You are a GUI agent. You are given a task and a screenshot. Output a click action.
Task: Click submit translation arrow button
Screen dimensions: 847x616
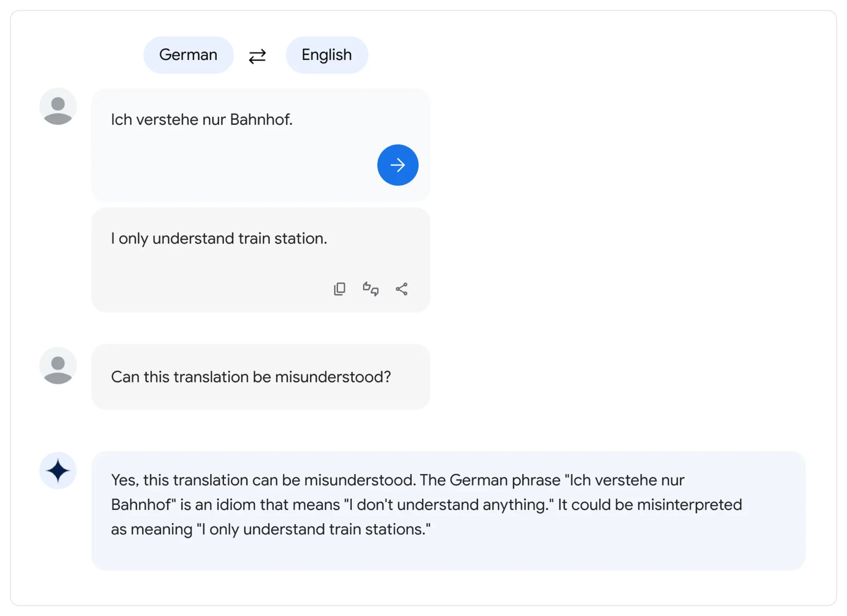[x=397, y=165]
